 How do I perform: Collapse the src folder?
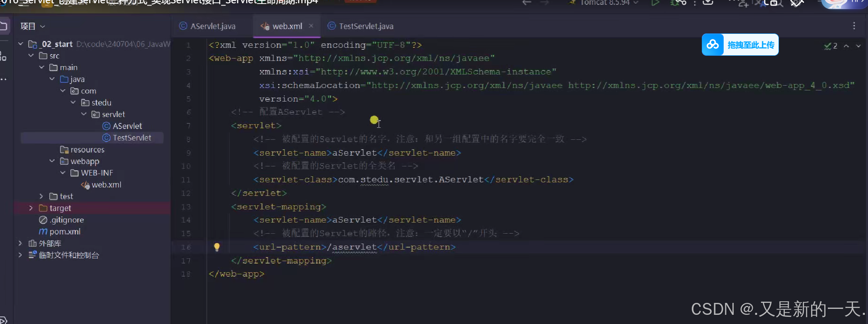click(x=31, y=56)
